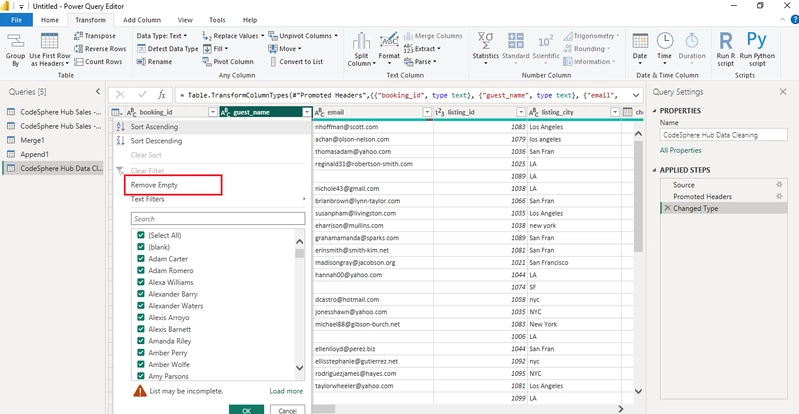
Task: Open gear settings for Promoted Headers step
Action: (x=779, y=196)
